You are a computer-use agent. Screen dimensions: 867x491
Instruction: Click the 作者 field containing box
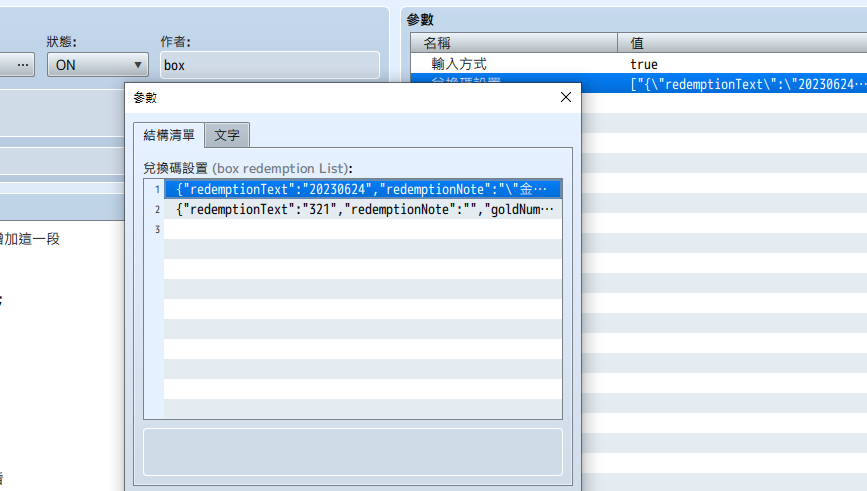pyautogui.click(x=270, y=65)
